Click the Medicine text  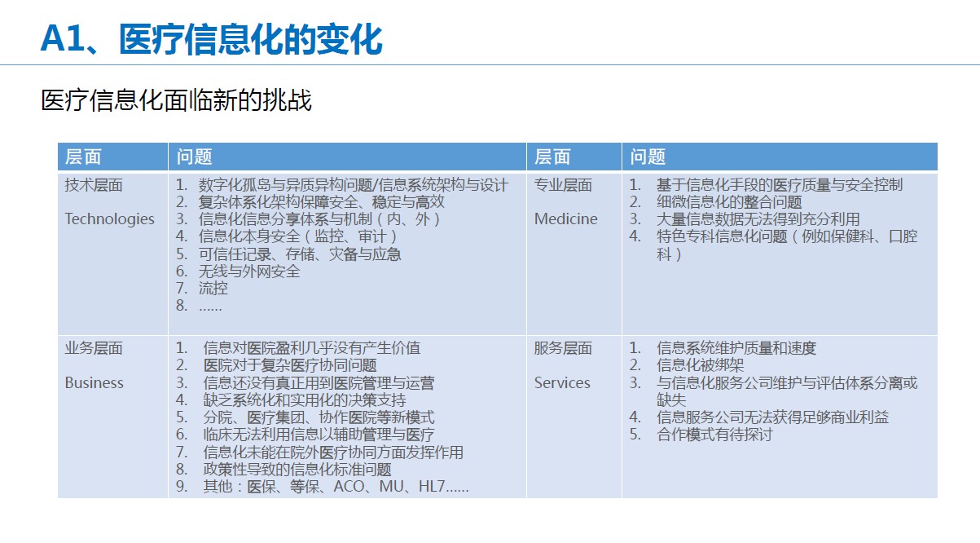(x=565, y=219)
